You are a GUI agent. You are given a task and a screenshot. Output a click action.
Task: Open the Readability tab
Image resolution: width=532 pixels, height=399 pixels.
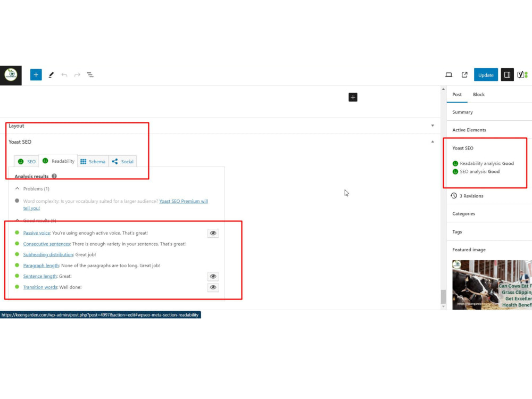click(x=58, y=161)
